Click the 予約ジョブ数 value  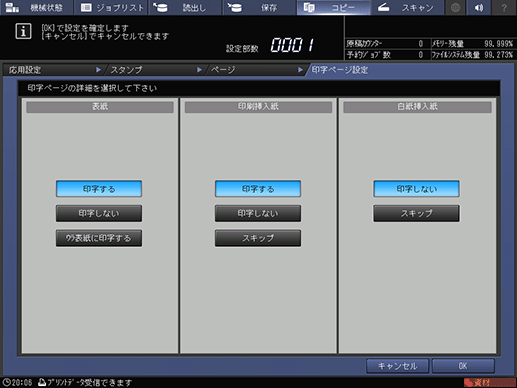pos(421,55)
